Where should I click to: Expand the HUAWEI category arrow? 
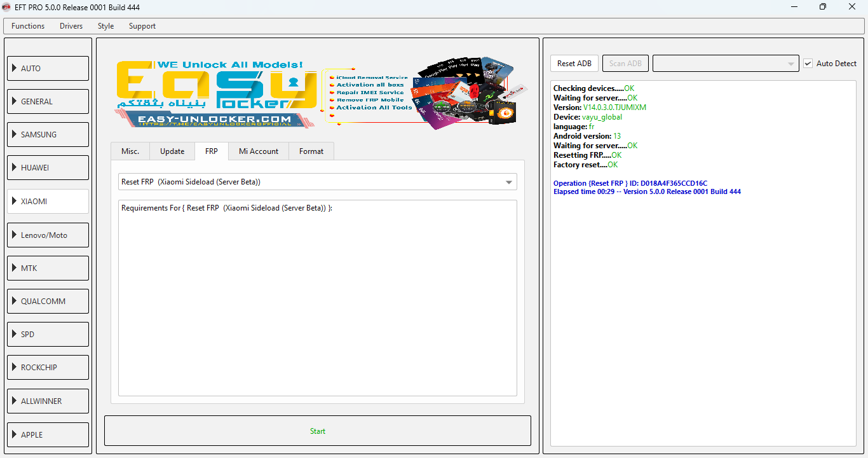coord(14,167)
